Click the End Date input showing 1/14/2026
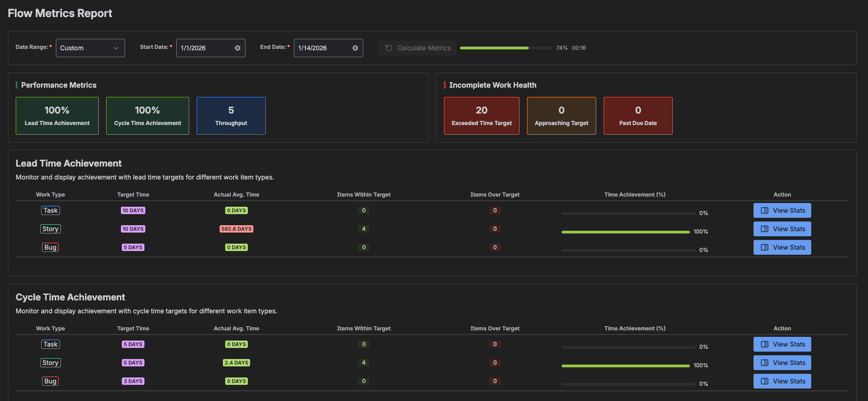The width and height of the screenshot is (868, 401). (x=323, y=48)
